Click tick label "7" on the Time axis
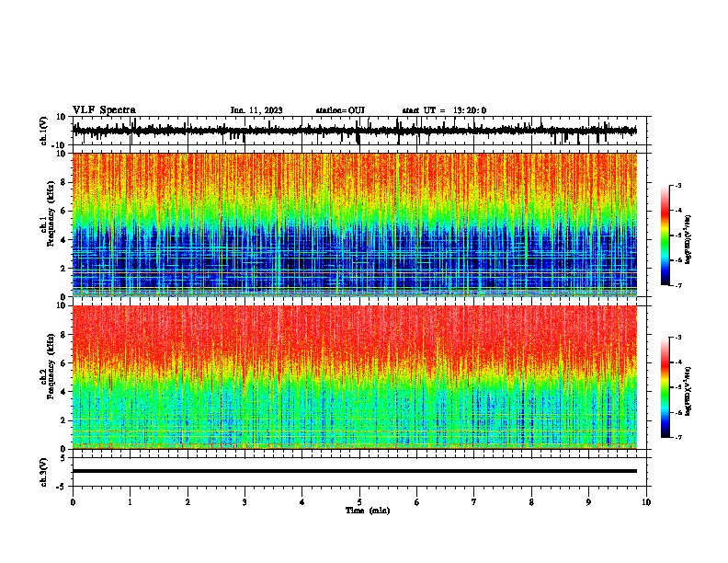728x563 pixels. (474, 502)
